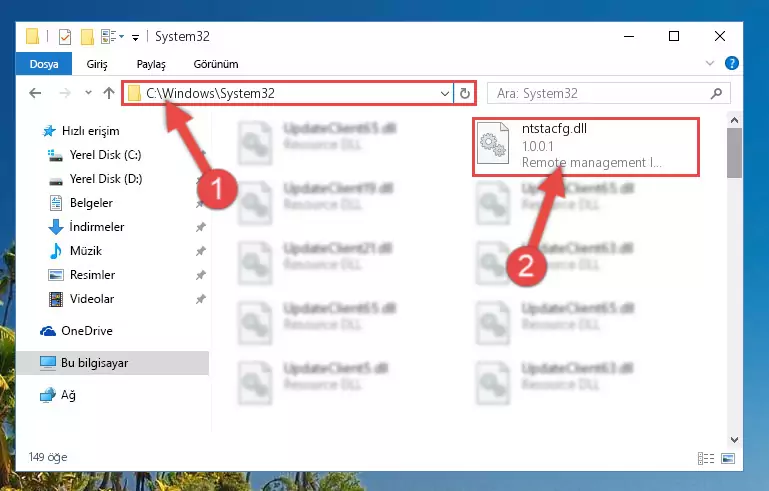Click the Müzik note icon

56,251
